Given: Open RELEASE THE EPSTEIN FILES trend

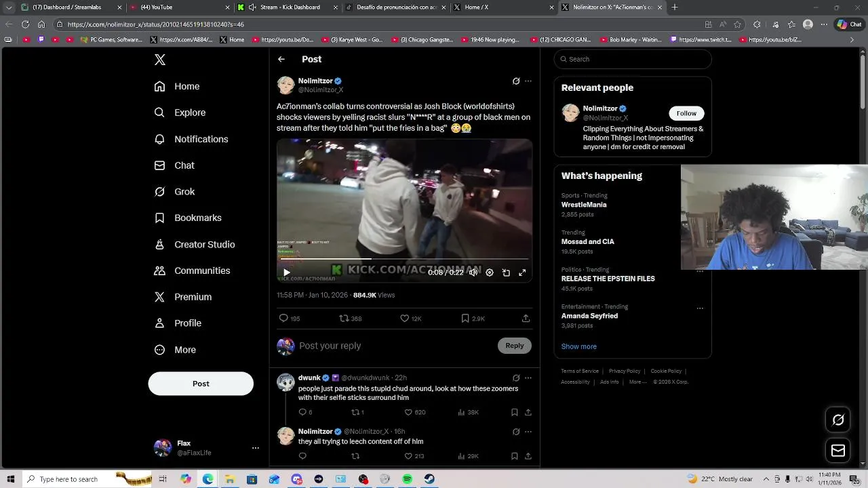Looking at the screenshot, I should click(608, 279).
